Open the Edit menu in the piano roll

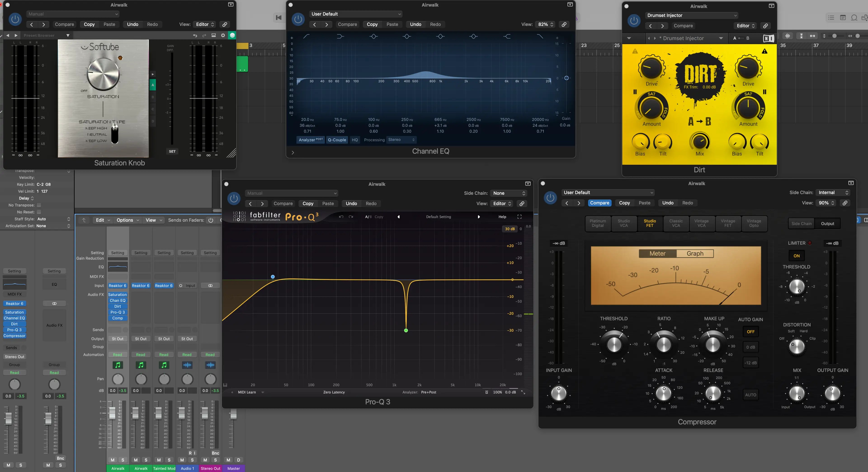[100, 220]
